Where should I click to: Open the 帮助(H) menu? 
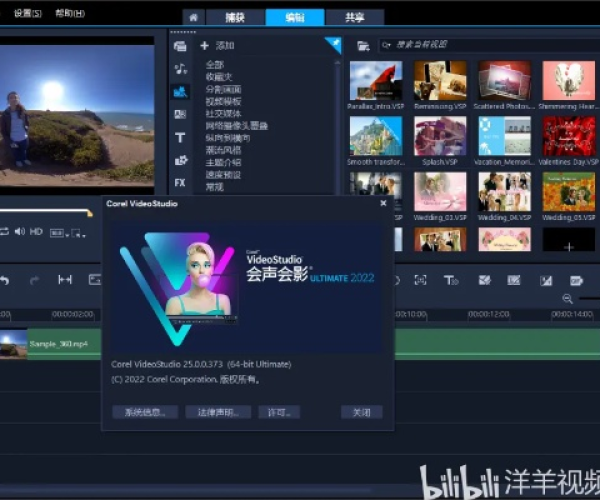tap(70, 13)
